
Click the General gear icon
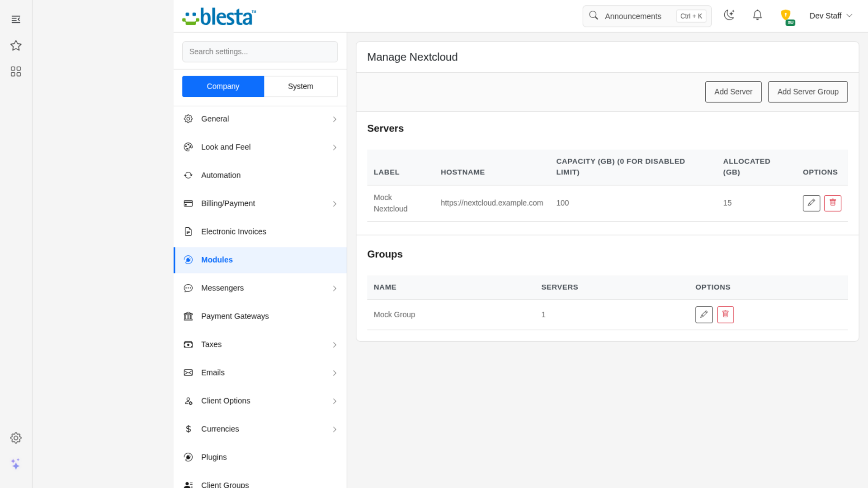[x=189, y=119]
